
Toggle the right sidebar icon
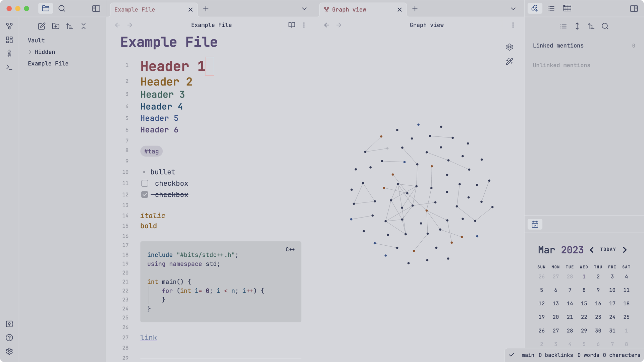(634, 8)
